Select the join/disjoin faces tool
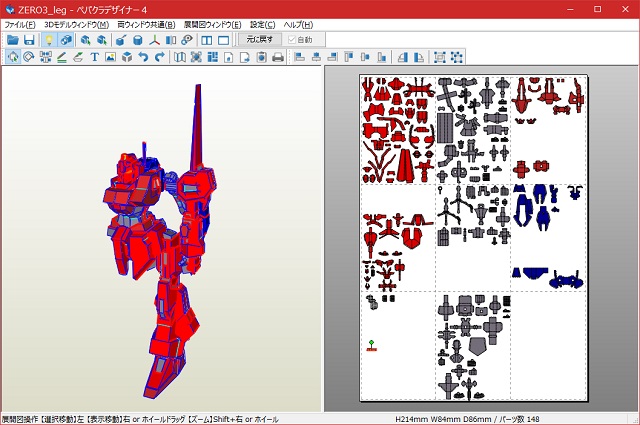The width and height of the screenshot is (640, 425). 45,57
